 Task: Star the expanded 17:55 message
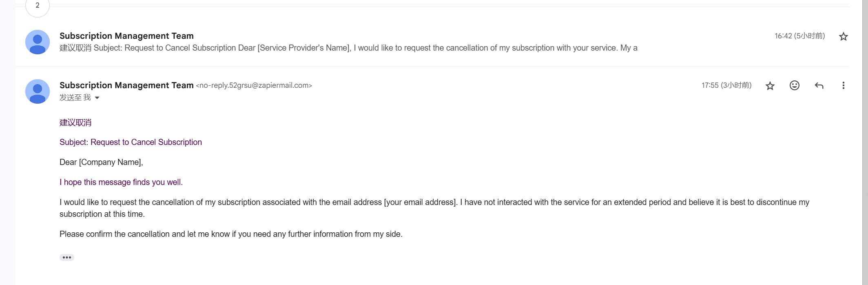tap(770, 86)
